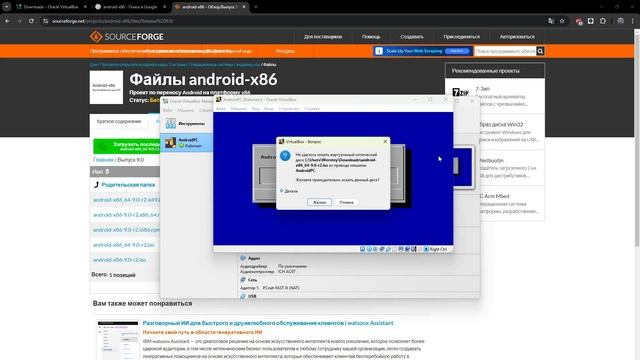Click Scale Up Your Web Scraping ad banner
The image size is (640, 360).
422,51
